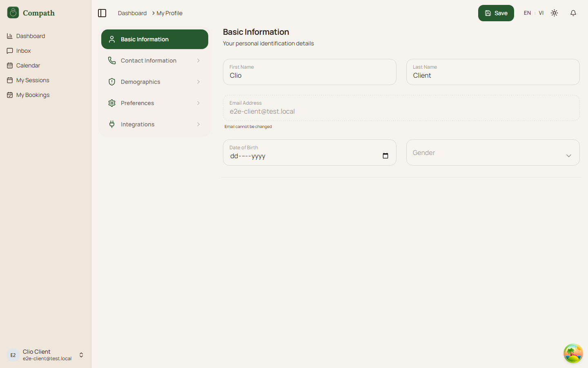Expand the Clio Client account menu
The height and width of the screenshot is (368, 588).
click(x=81, y=355)
